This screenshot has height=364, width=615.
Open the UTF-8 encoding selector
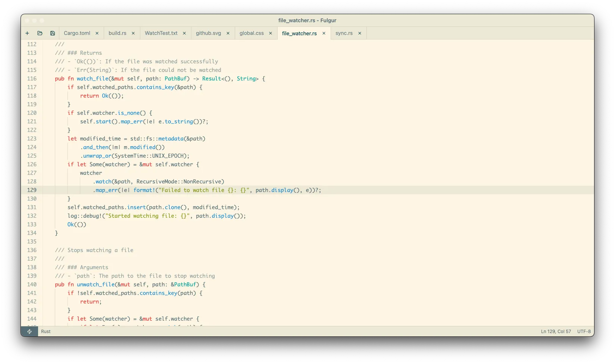tap(584, 332)
